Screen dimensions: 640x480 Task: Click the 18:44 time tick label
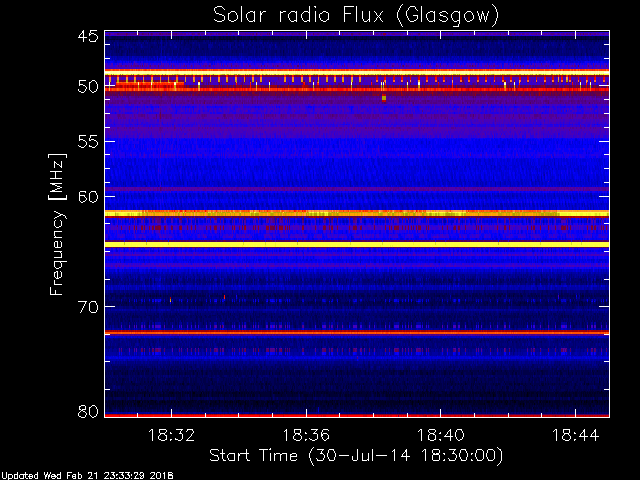coord(576,436)
